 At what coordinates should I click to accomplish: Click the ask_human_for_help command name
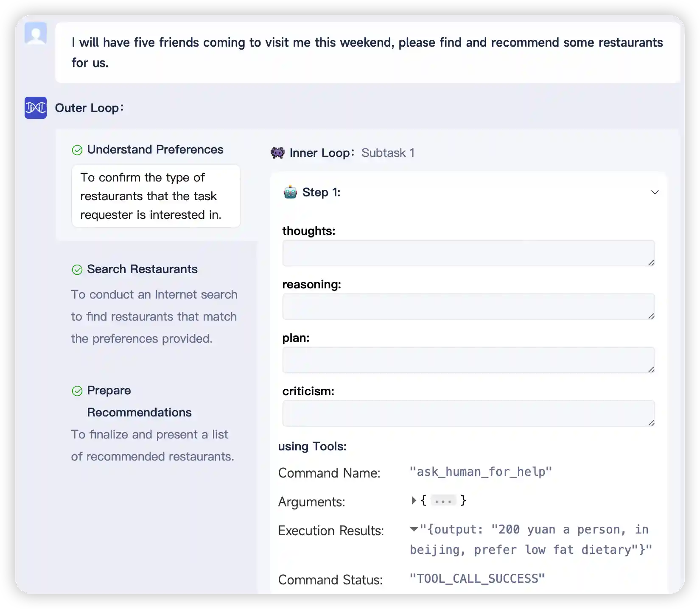click(481, 472)
